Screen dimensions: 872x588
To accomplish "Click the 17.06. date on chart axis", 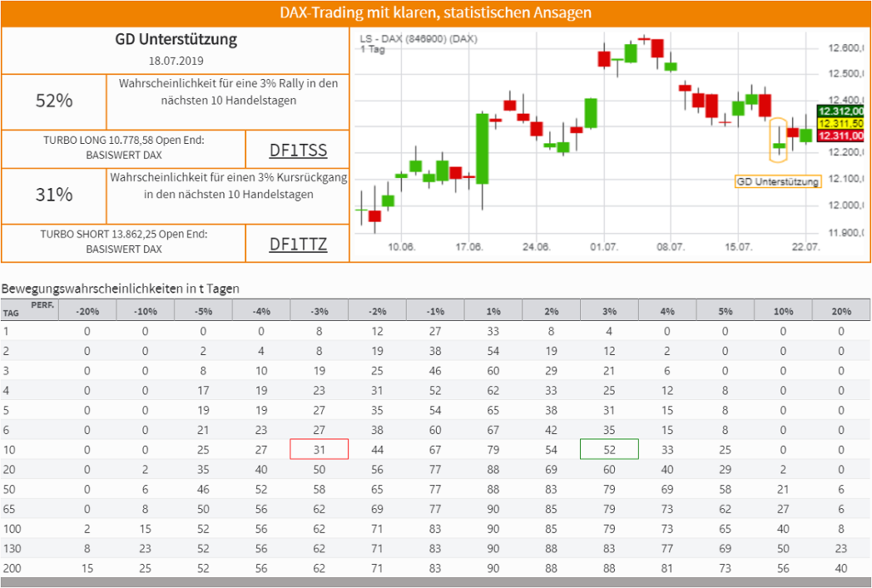I will pyautogui.click(x=469, y=247).
